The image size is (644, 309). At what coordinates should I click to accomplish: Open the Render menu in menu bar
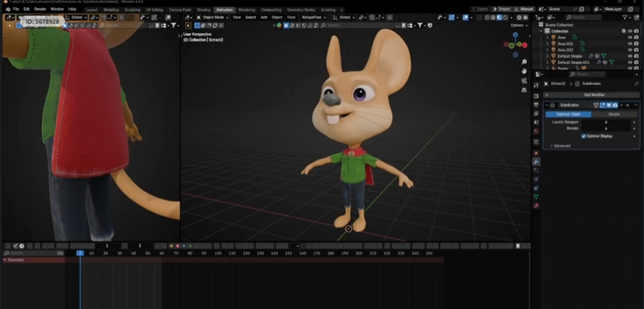pyautogui.click(x=40, y=10)
